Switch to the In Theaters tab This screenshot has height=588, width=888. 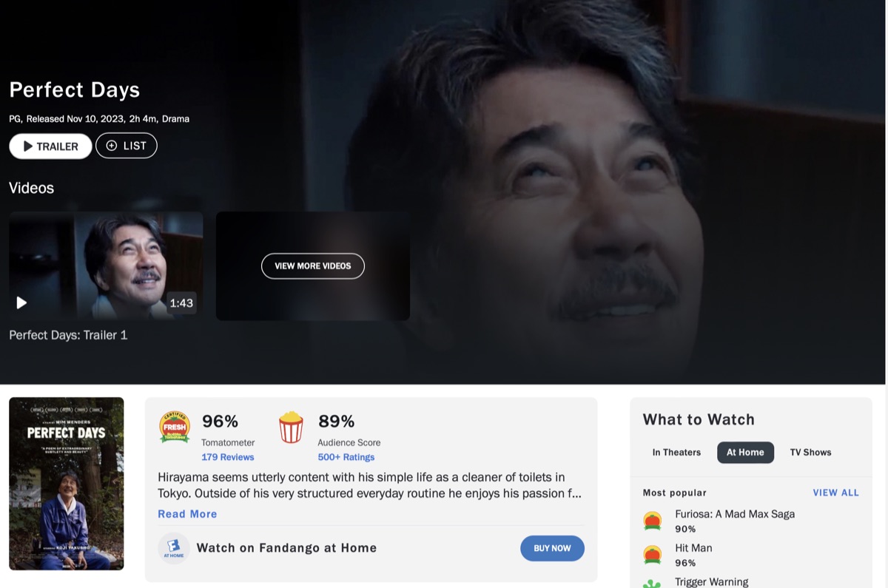tap(676, 453)
